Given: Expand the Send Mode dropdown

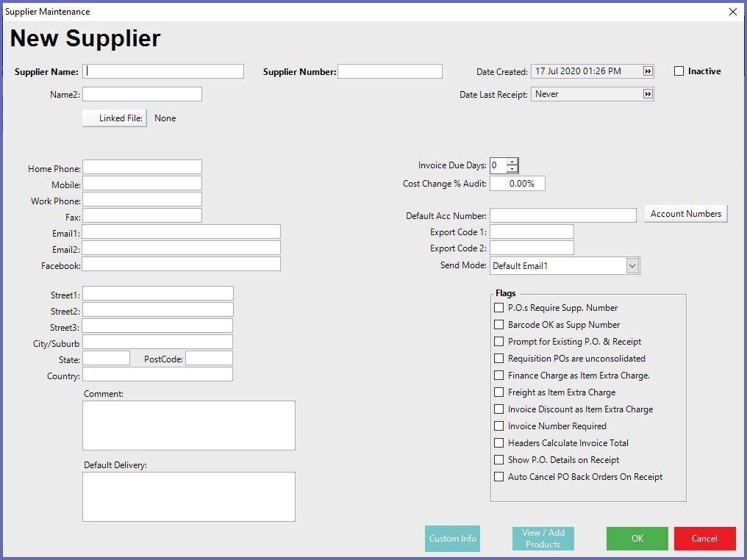Looking at the screenshot, I should (632, 266).
